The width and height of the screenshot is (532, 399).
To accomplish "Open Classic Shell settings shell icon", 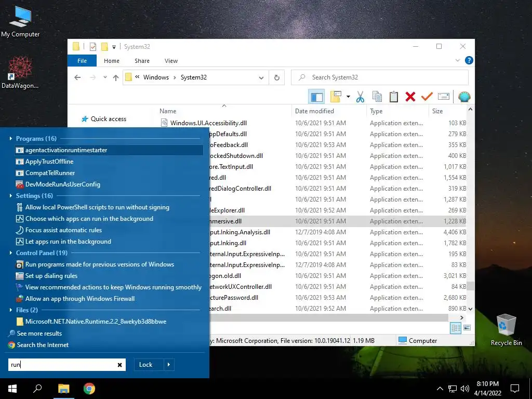I will tap(464, 97).
